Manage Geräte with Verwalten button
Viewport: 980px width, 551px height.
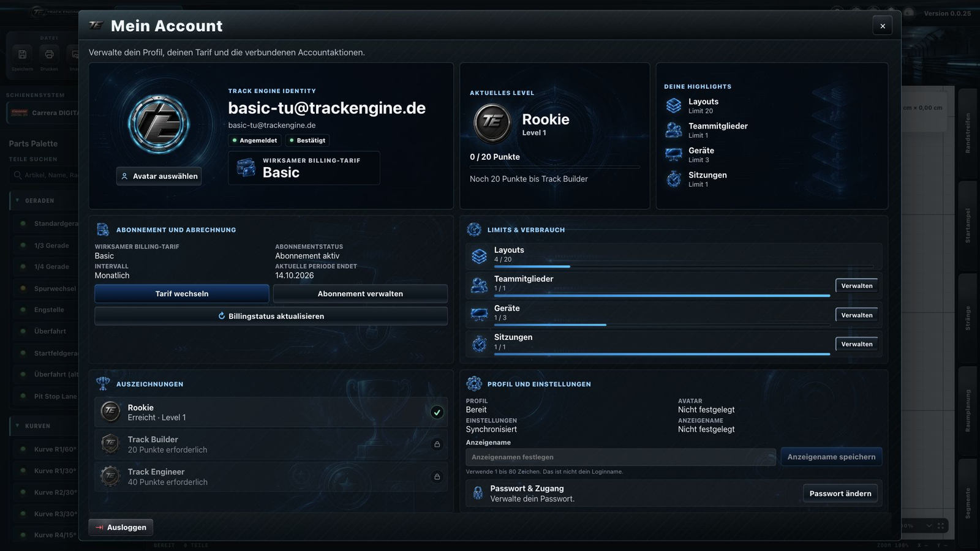[856, 315]
